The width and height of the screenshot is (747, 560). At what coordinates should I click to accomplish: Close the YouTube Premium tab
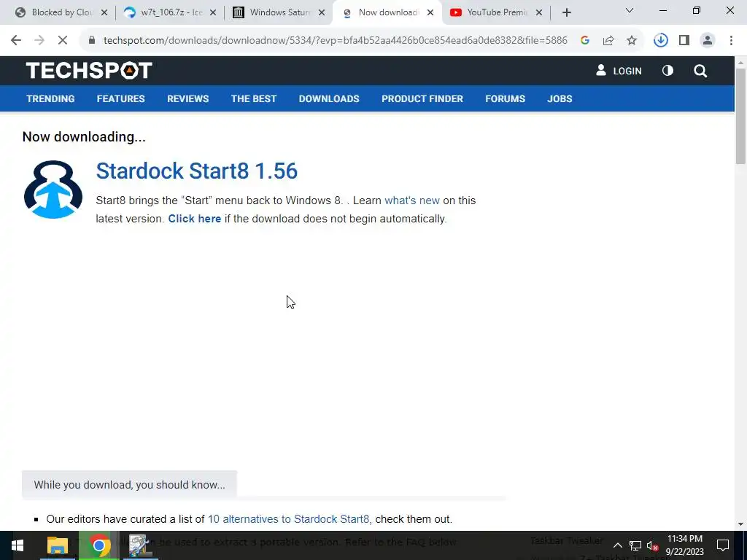click(x=539, y=13)
